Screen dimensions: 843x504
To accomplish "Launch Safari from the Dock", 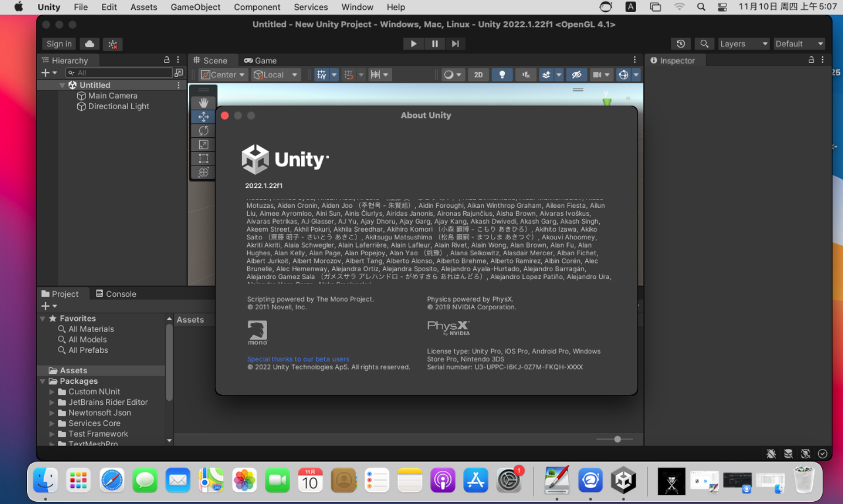I will [112, 480].
